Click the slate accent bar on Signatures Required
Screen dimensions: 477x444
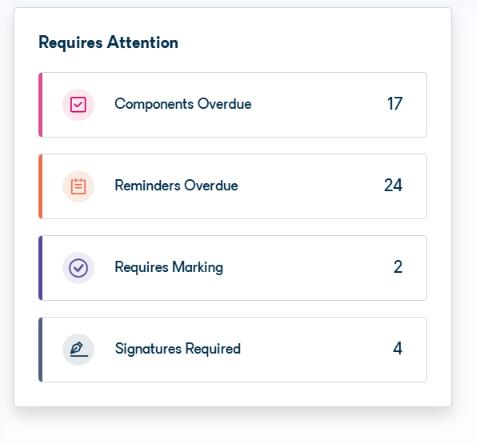pyautogui.click(x=40, y=350)
